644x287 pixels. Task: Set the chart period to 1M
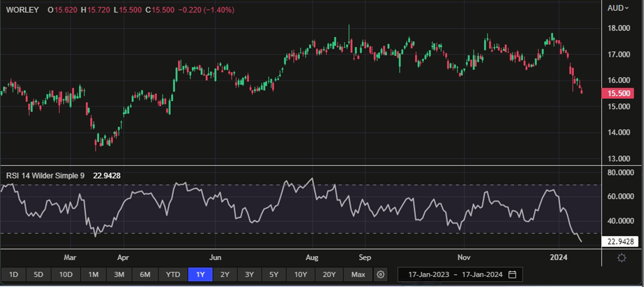click(93, 275)
